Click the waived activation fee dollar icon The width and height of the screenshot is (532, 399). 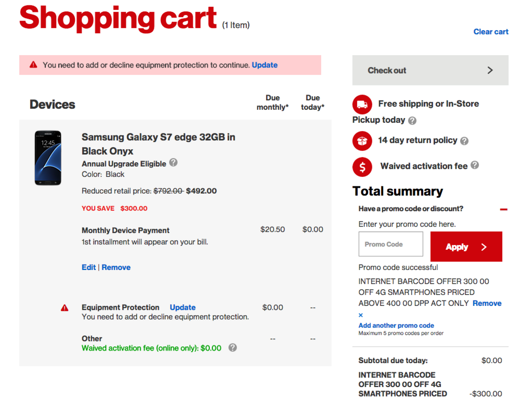pyautogui.click(x=362, y=167)
